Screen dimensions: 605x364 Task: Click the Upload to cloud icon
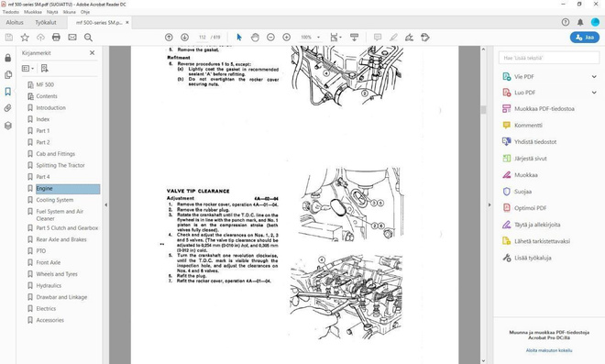40,38
